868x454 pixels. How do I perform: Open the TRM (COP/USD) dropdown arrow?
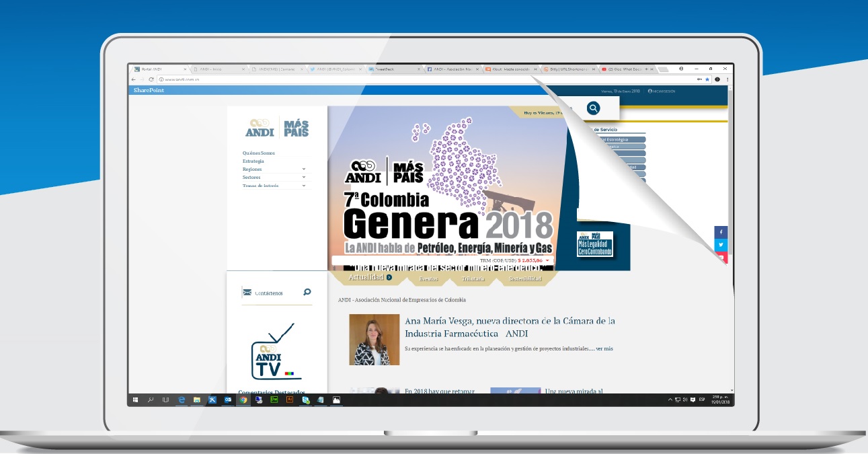click(x=547, y=260)
